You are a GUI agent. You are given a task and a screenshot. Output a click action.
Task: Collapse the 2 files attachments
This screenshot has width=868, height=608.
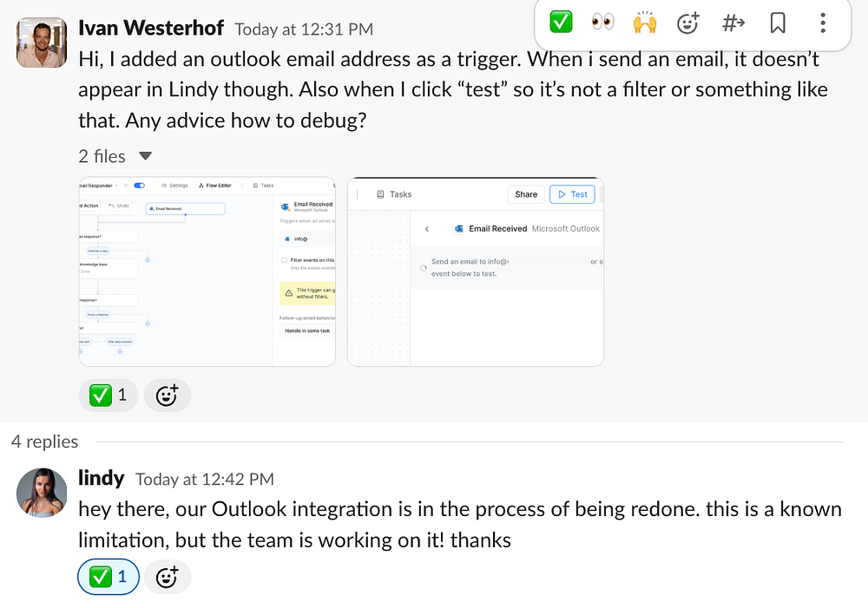(145, 156)
